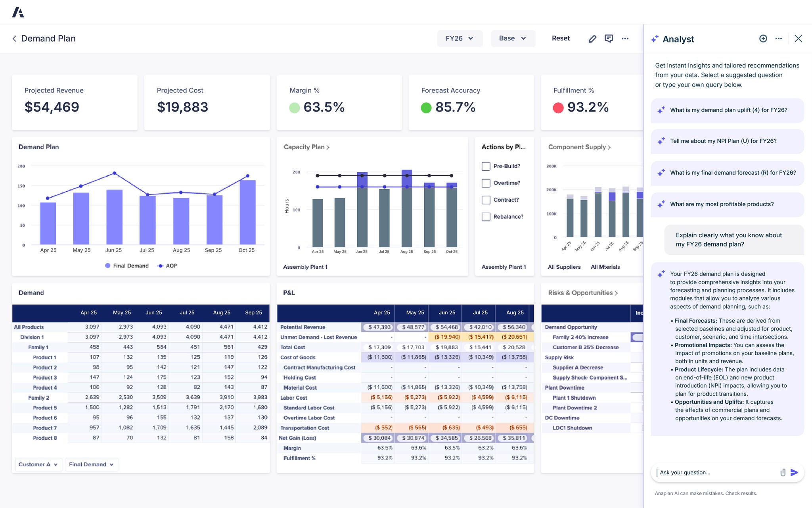Tick the Rebalance? checkbox

(x=486, y=217)
